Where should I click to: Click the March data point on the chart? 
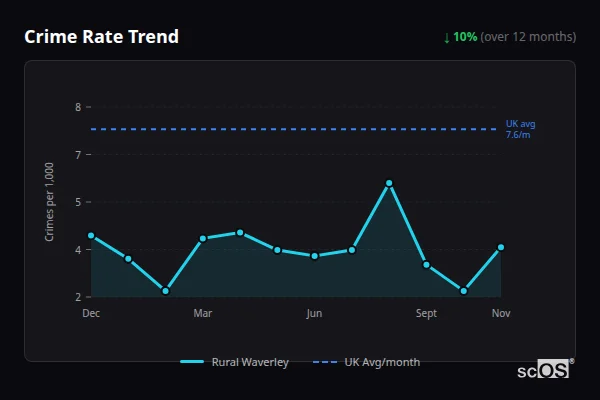click(203, 238)
